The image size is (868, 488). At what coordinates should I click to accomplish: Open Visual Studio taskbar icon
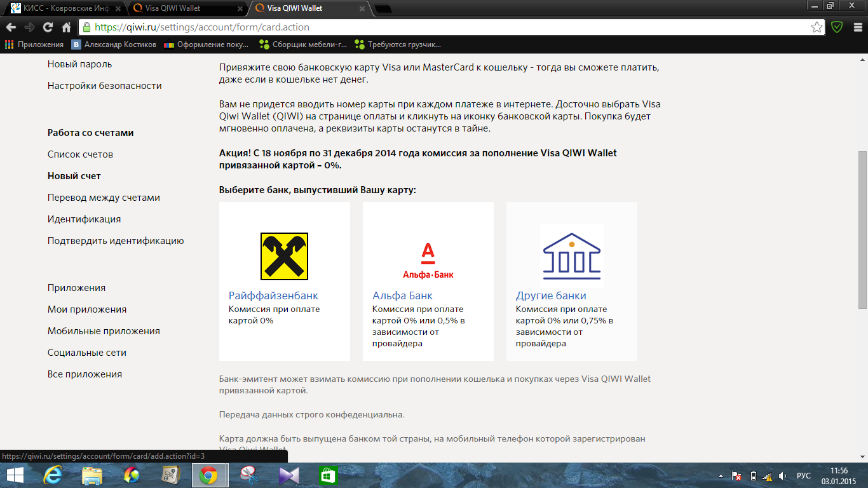tap(288, 475)
